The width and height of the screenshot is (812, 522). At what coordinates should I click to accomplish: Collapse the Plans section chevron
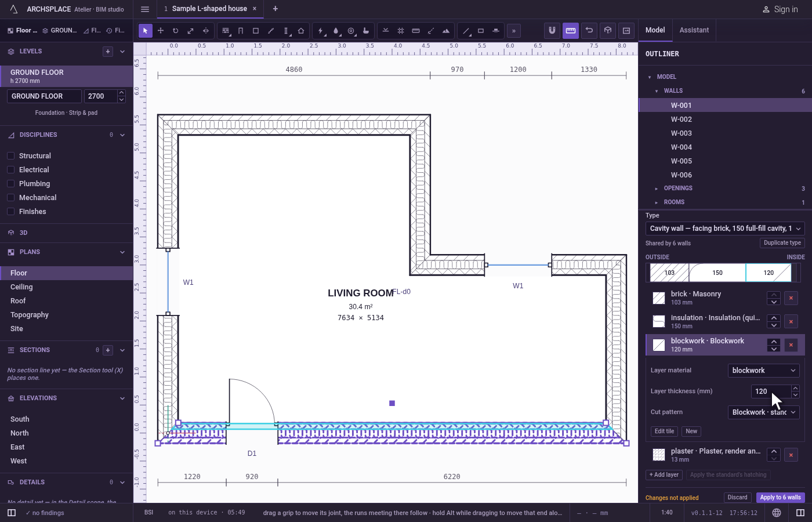(122, 252)
